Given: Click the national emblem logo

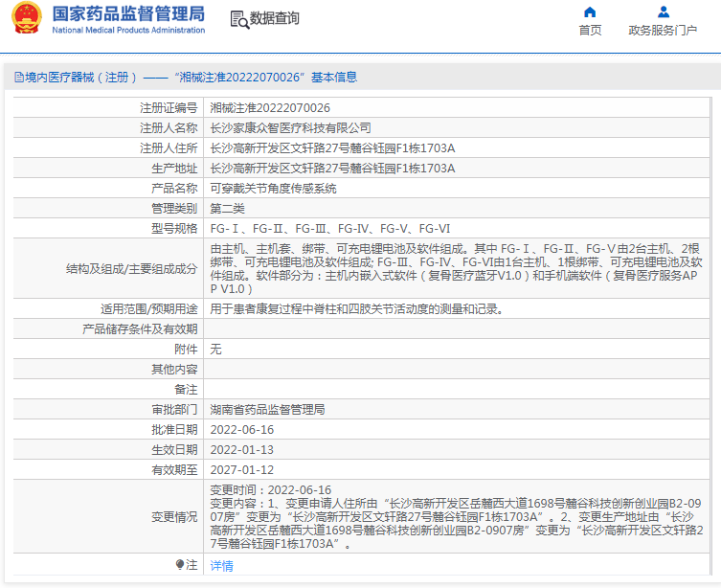Looking at the screenshot, I should 26,18.
